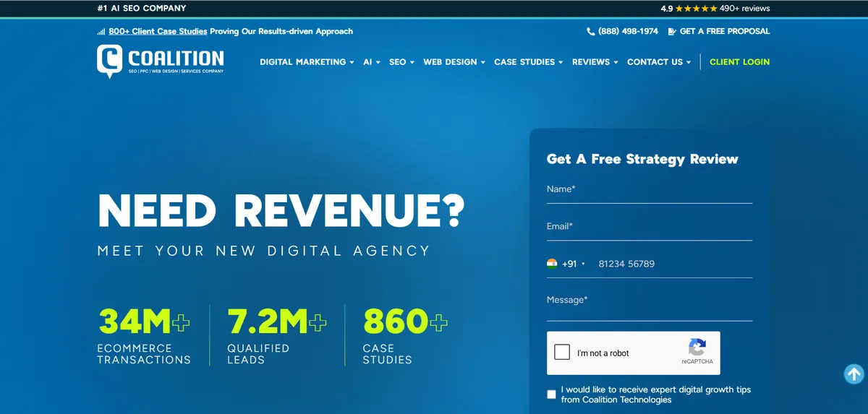Click the 490+ reviews text
868x414 pixels.
click(x=745, y=9)
